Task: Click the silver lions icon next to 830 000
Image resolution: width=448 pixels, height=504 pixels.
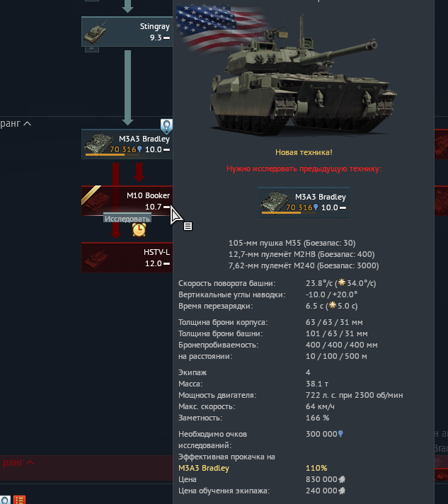Action: pos(342,479)
